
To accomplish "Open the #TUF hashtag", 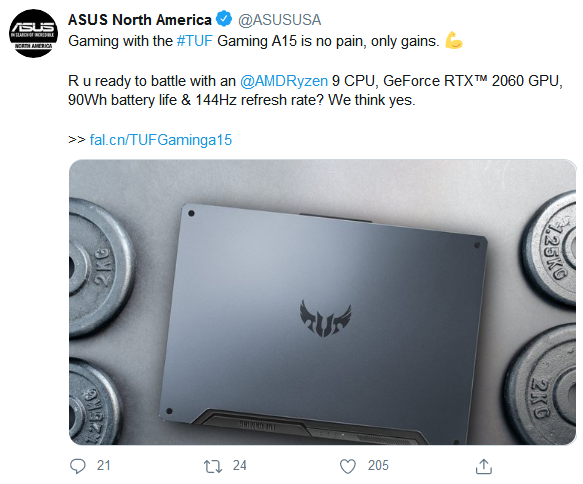I will [195, 41].
